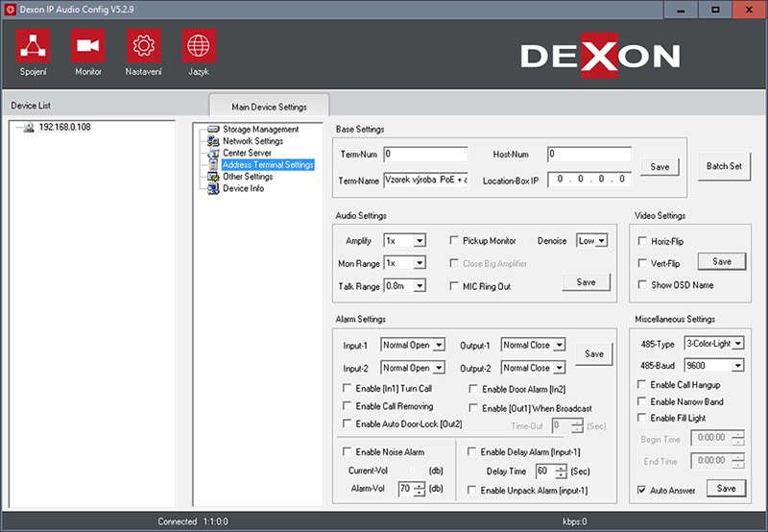Open Storage Management tree item
768x532 pixels.
tap(259, 129)
